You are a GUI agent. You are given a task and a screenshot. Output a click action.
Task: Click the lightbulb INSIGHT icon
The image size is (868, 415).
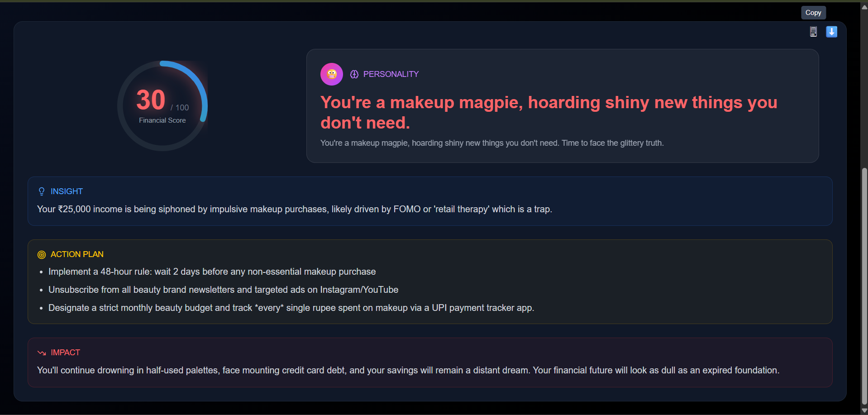[42, 191]
